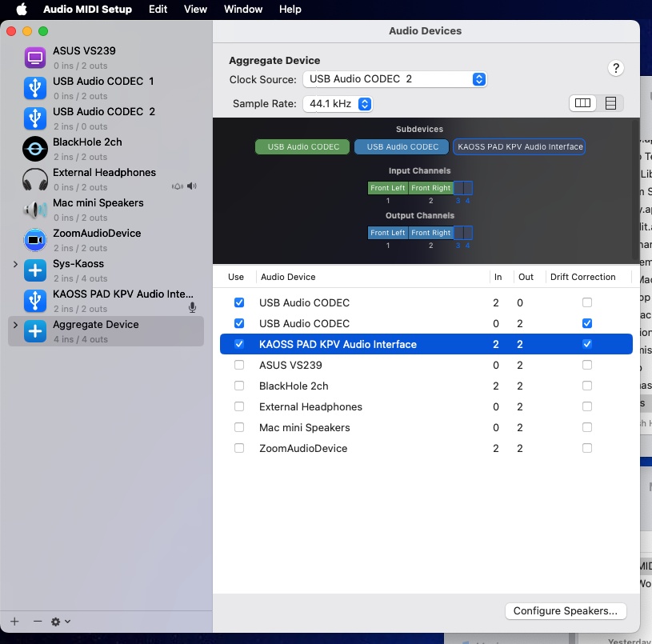Open the Edit menu
This screenshot has height=644, width=652.
(158, 9)
